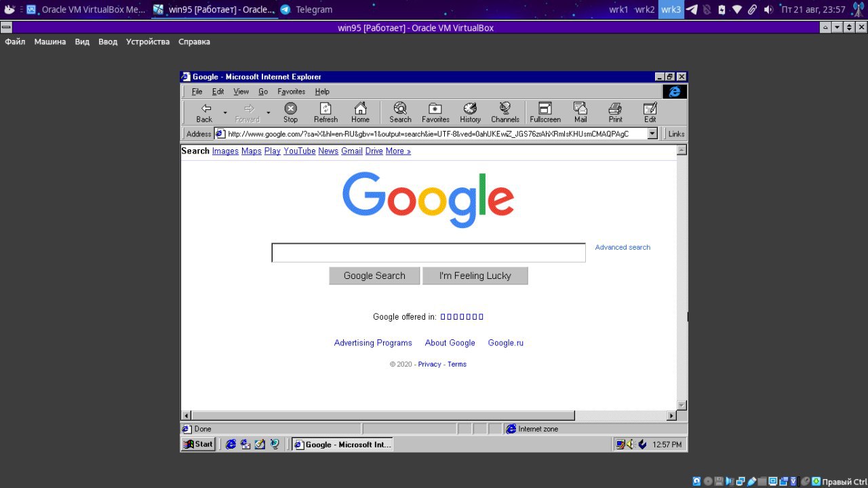868x488 pixels.
Task: Expand the Address bar URL dropdown
Action: coord(652,134)
